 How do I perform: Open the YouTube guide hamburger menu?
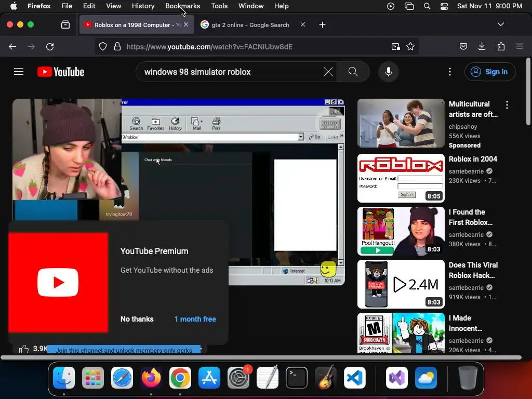pos(19,72)
